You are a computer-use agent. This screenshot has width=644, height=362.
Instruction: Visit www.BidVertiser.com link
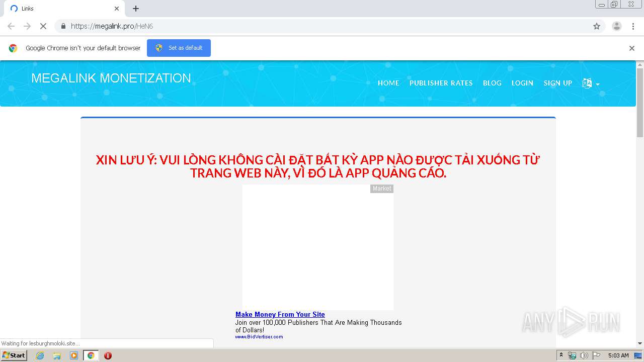(x=259, y=337)
